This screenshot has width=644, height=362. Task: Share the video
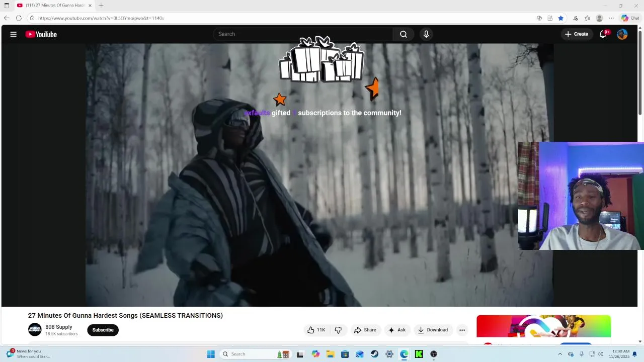365,330
